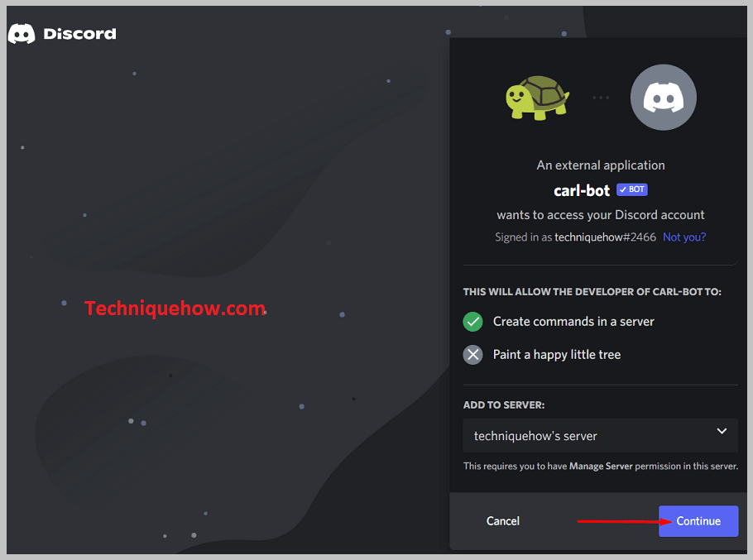Screen dimensions: 753x560
Task: Click the carl-bot turtle avatar
Action: click(537, 98)
